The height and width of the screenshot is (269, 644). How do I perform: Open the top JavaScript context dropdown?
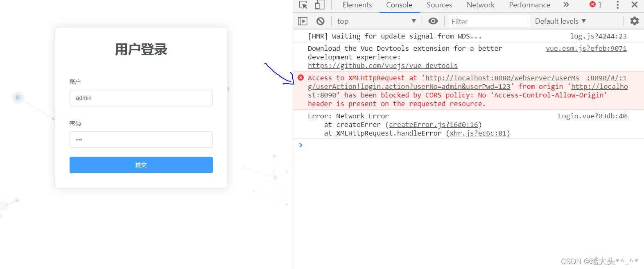pyautogui.click(x=377, y=21)
